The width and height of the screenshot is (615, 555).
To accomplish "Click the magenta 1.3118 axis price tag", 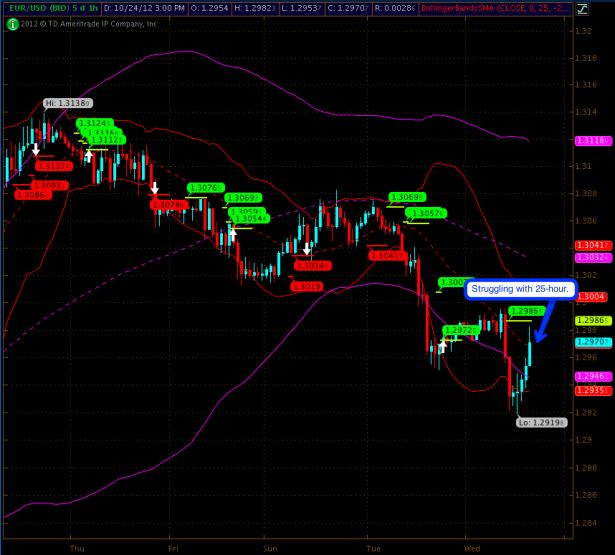I will point(587,141).
